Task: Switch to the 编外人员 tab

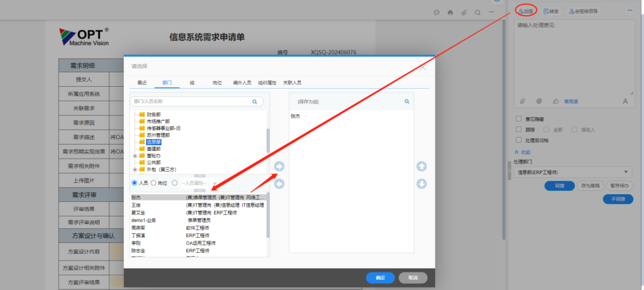Action: [242, 82]
